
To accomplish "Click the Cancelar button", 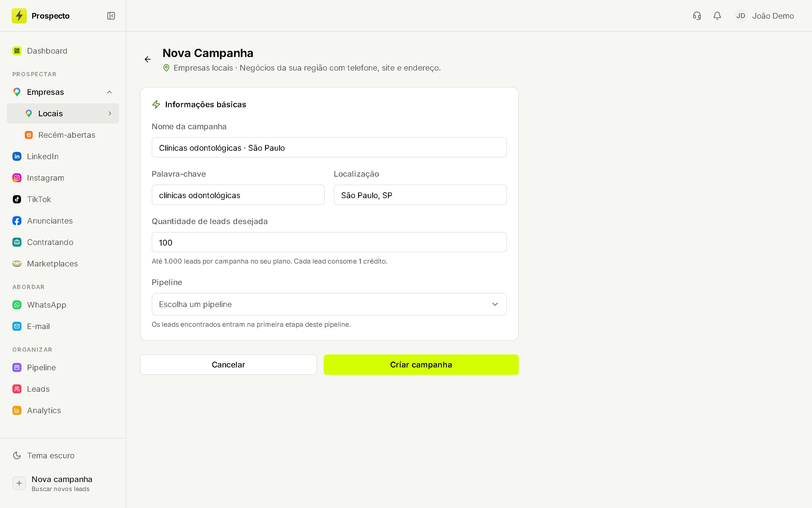I will click(x=228, y=365).
